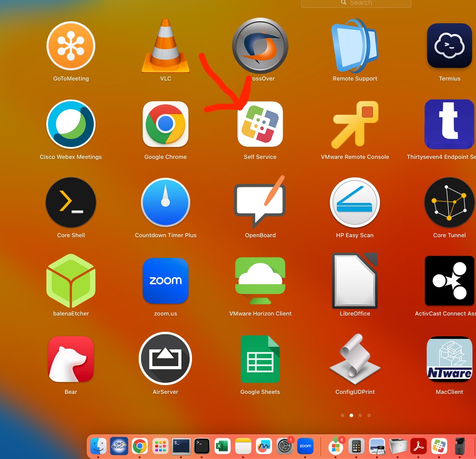Launch VMware Horizon Client
Viewport: 476px width, 459px height.
(260, 281)
